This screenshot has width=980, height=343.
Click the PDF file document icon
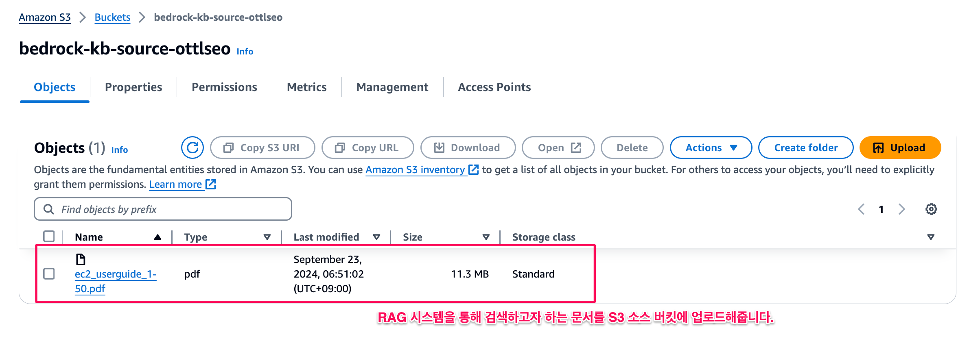[x=81, y=259]
